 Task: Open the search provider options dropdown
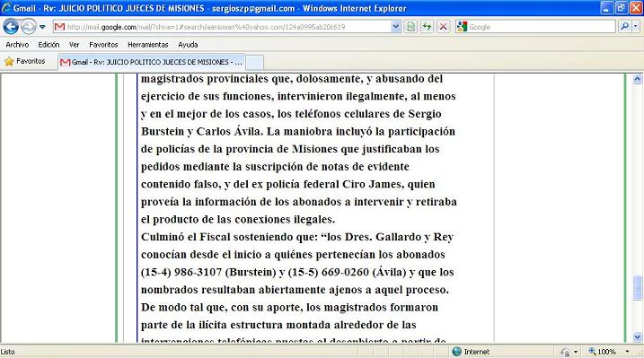(636, 27)
